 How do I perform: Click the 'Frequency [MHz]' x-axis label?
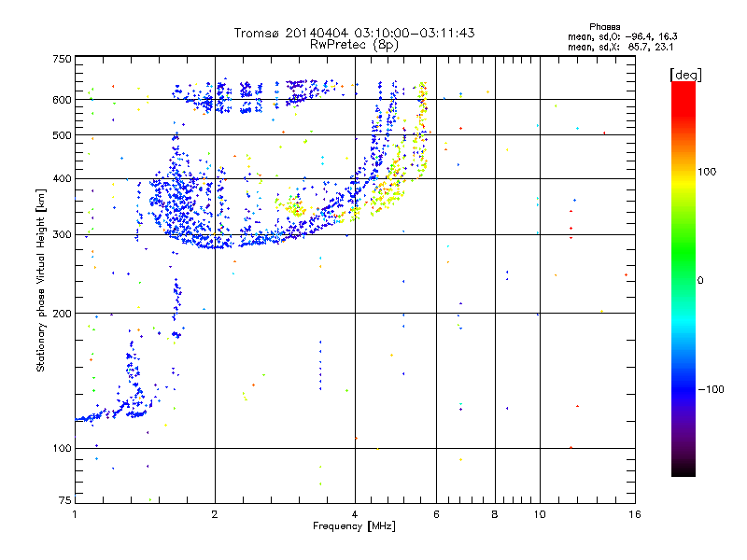pos(354,526)
